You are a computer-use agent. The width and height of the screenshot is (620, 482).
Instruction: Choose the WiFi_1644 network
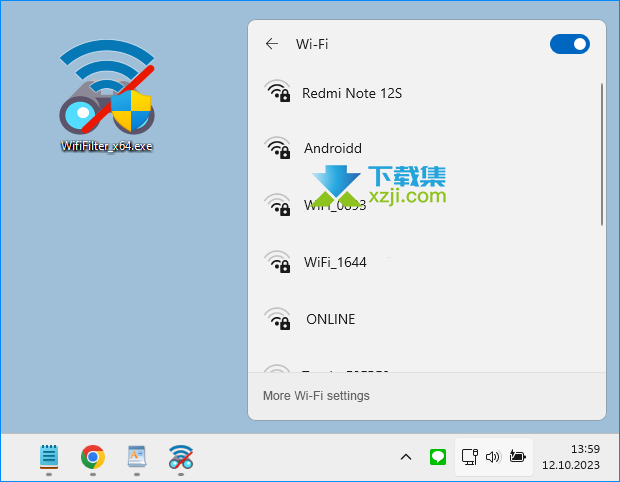426,262
